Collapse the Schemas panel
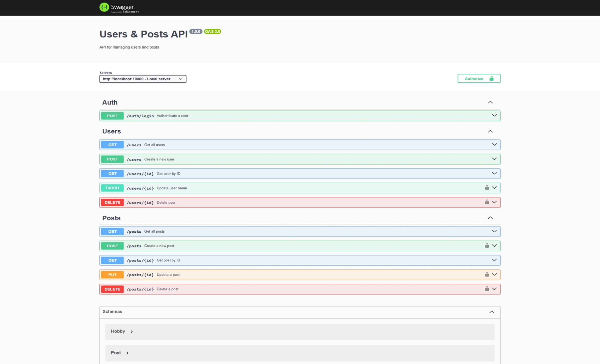 pos(492,312)
